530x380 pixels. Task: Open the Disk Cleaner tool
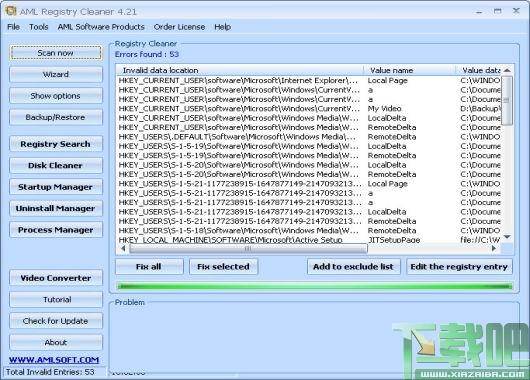pos(56,166)
